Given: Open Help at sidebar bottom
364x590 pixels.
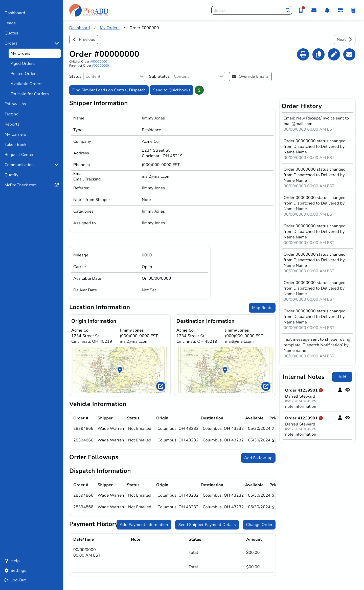Looking at the screenshot, I should [x=12, y=561].
